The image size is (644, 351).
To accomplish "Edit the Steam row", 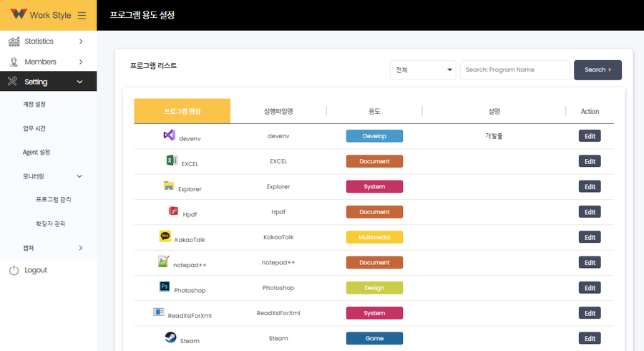I will (x=590, y=338).
